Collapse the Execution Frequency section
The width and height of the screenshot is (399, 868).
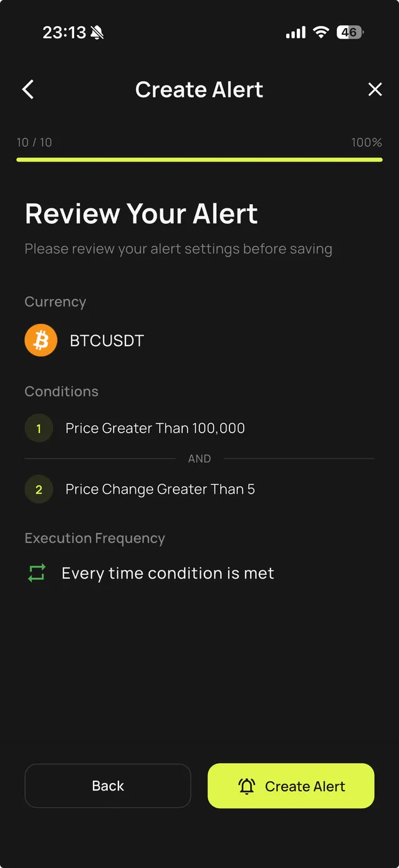95,537
